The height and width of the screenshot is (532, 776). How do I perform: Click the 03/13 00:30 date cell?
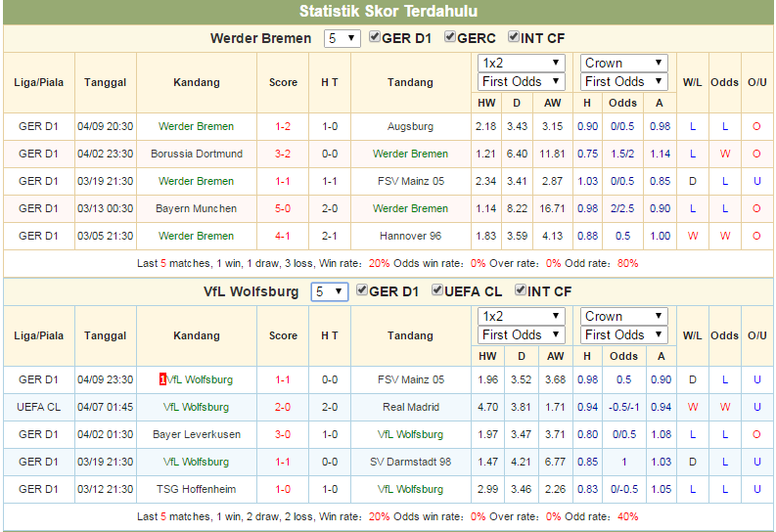coord(105,208)
